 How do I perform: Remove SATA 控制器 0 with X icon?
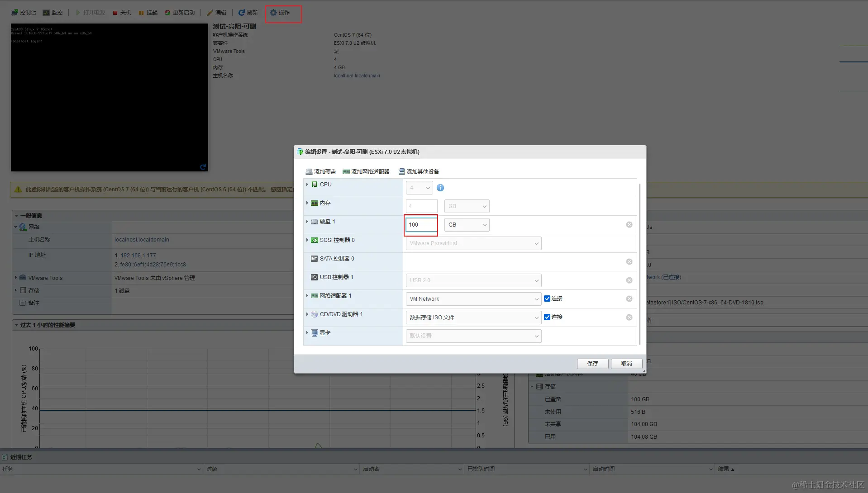pos(629,262)
